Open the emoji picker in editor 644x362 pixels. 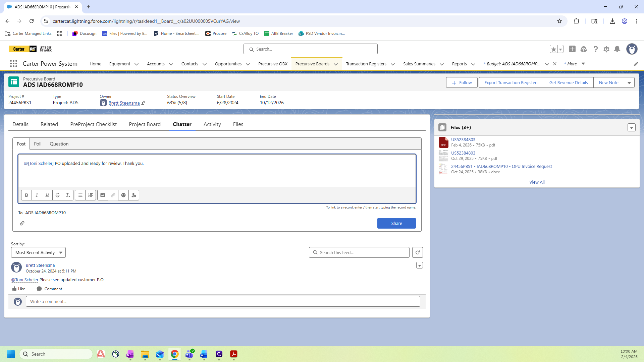pyautogui.click(x=123, y=195)
